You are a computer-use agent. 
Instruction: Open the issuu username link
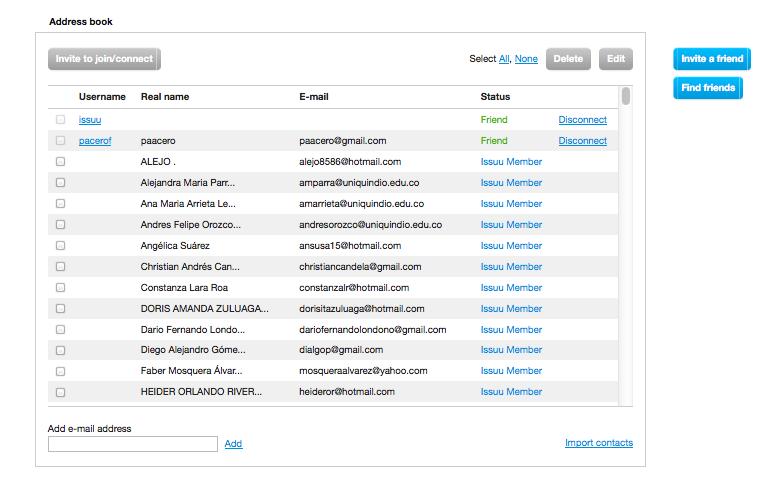coord(90,120)
